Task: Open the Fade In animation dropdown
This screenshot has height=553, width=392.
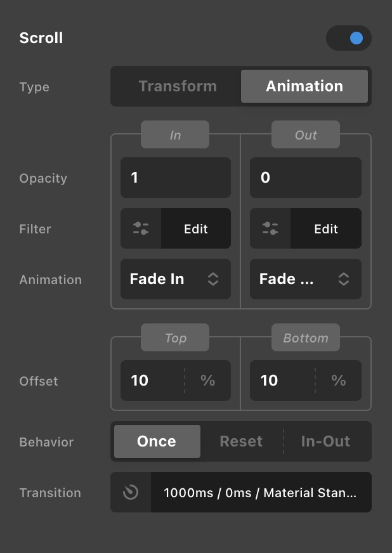Action: click(176, 279)
